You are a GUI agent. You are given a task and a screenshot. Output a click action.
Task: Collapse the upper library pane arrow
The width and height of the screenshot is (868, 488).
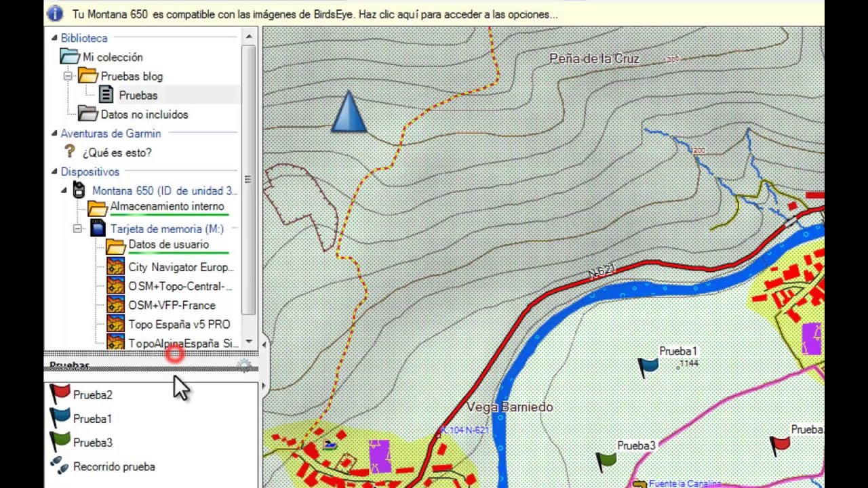click(264, 345)
